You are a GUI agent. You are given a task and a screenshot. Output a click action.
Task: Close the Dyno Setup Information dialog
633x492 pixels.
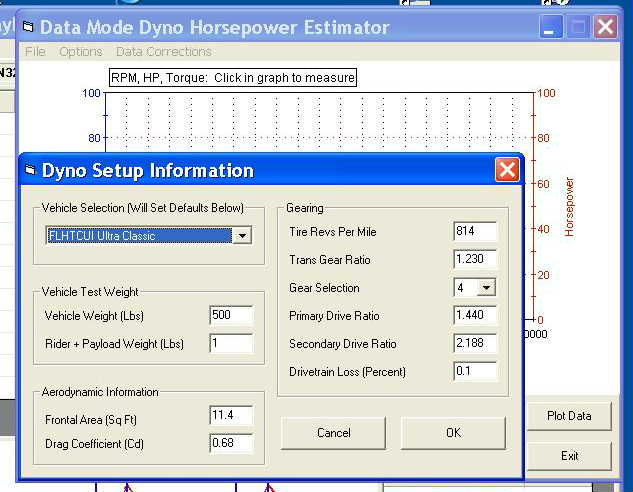tap(507, 170)
